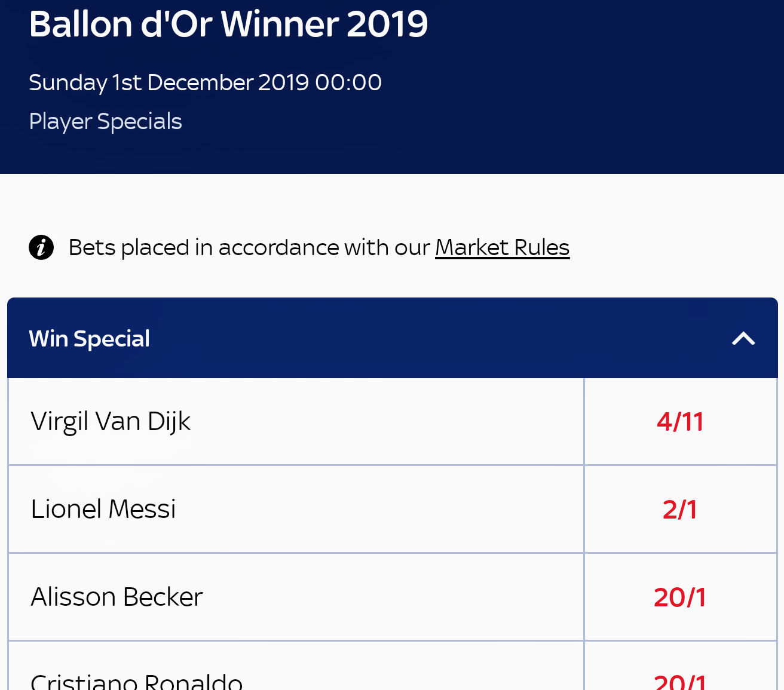Click the Lionel Messi name cell
Viewport: 784px width, 690px height.
tap(103, 510)
